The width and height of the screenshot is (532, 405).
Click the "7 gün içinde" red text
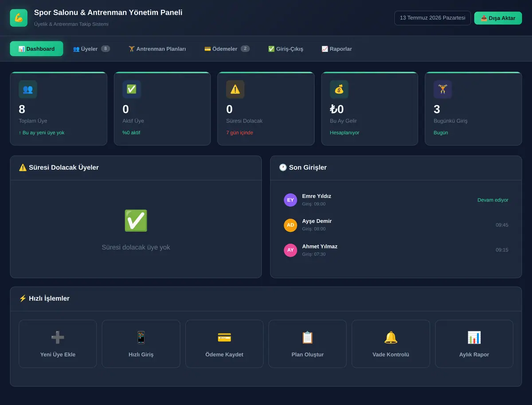[x=239, y=133]
